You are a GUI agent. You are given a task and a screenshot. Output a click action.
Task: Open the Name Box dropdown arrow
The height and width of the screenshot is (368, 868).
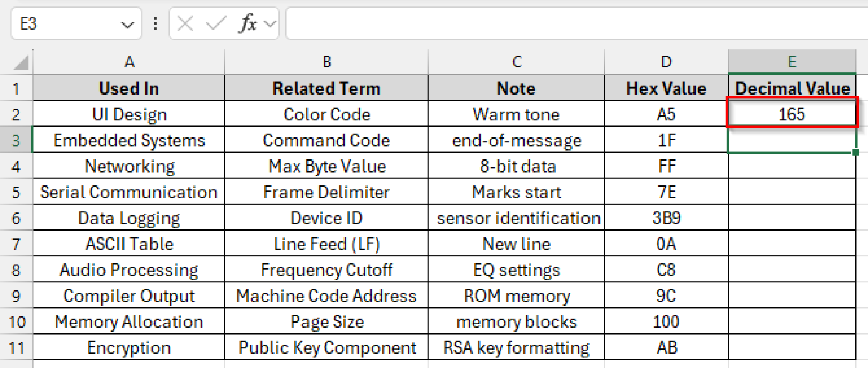[128, 23]
